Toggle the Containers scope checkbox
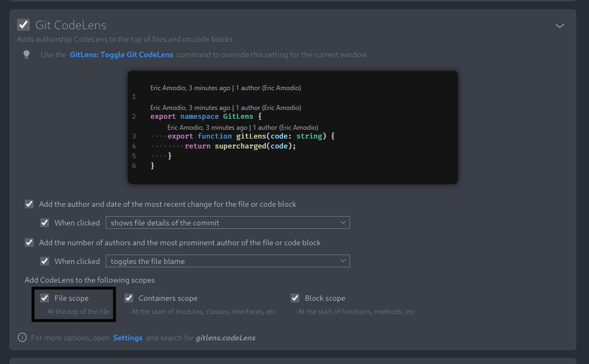Screen dimensions: 589x364 (128, 298)
